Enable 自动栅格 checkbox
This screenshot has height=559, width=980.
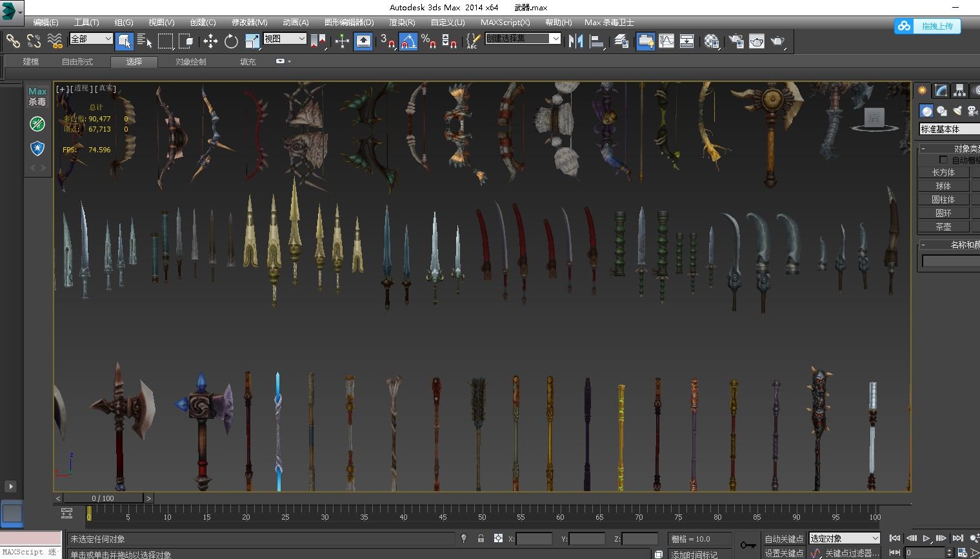[x=943, y=160]
